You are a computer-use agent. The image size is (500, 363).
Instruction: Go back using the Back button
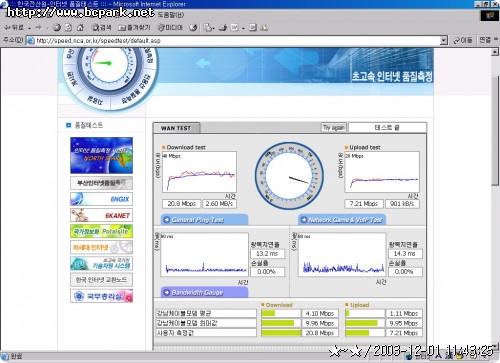tap(14, 27)
